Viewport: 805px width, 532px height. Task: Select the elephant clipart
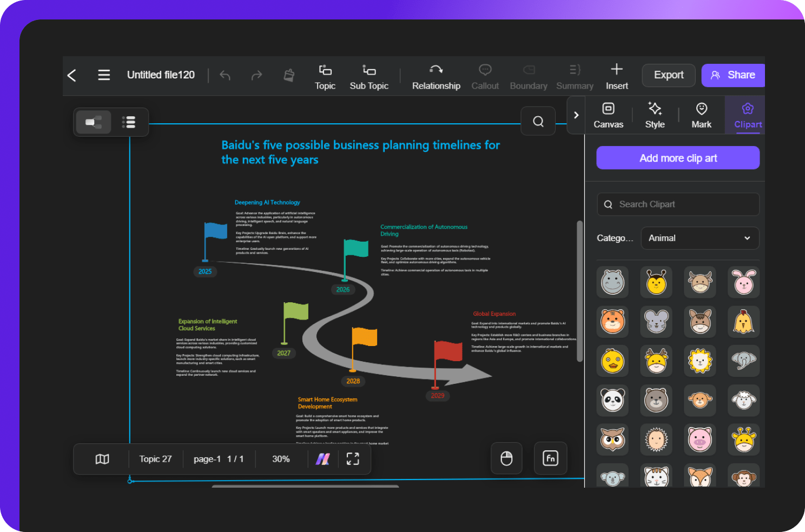click(744, 361)
